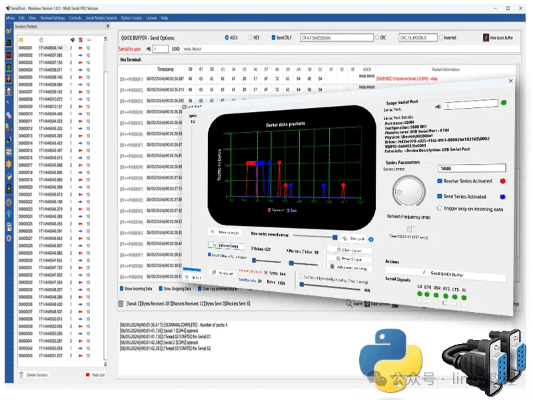The image size is (533, 400).
Task: Click the Hide Quick Buffer icon
Action: (x=486, y=37)
